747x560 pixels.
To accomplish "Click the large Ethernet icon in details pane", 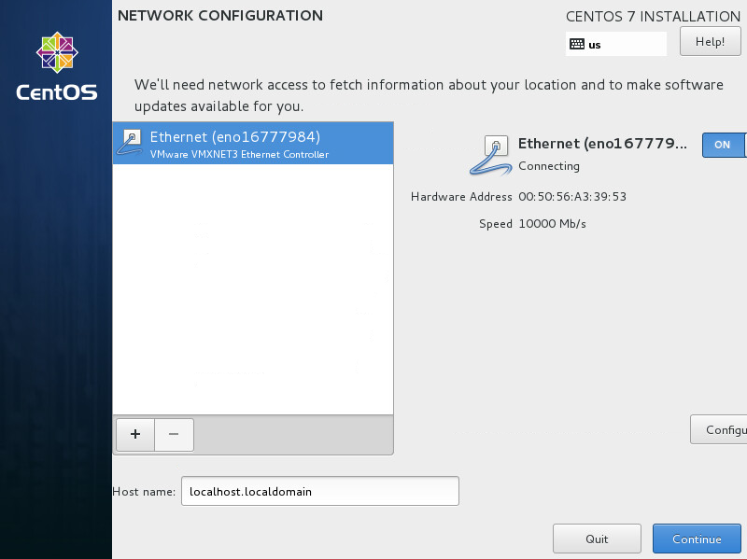I will click(491, 155).
